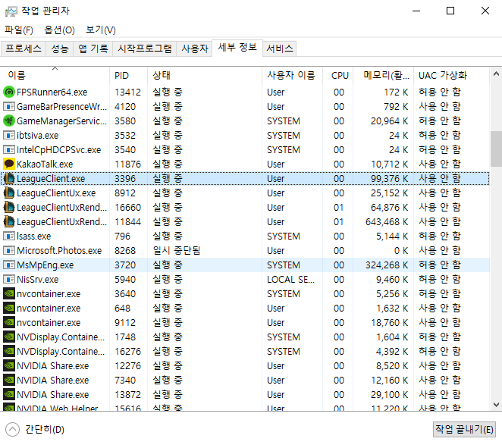Sort by the 메모리(활... column header
The height and width of the screenshot is (448, 502).
point(383,76)
